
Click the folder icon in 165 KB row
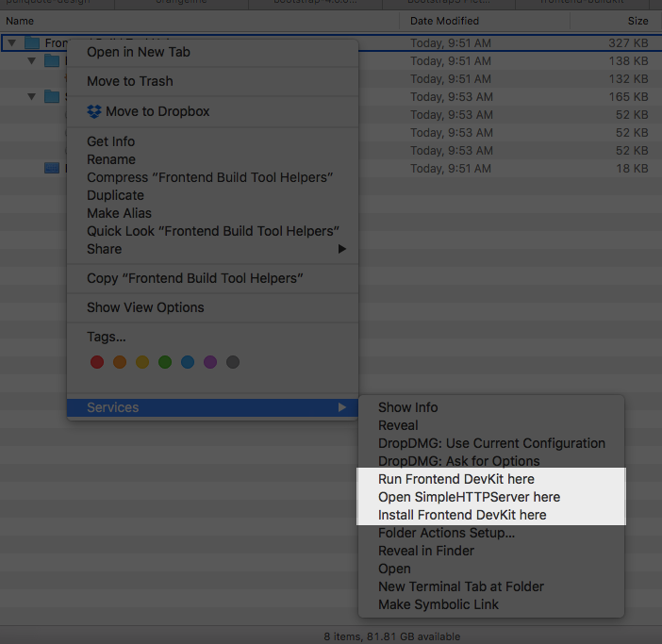[52, 97]
